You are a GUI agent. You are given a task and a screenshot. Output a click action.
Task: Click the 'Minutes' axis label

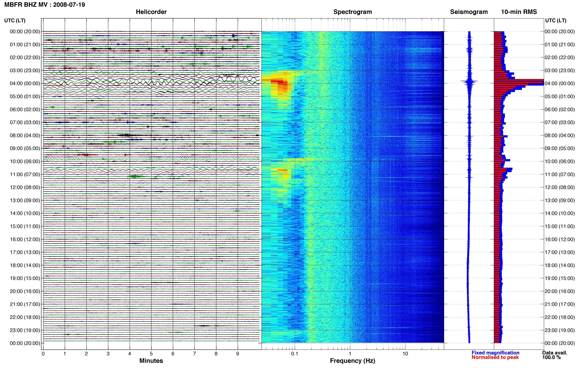tap(151, 361)
